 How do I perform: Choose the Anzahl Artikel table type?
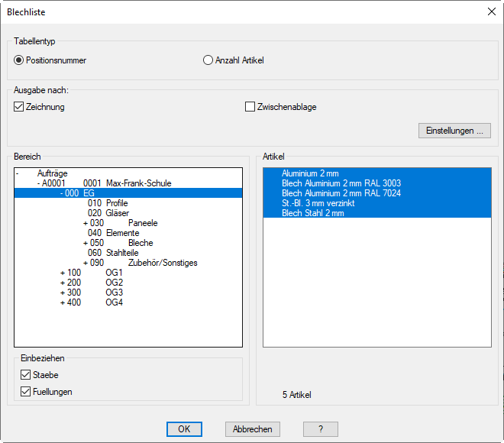208,60
